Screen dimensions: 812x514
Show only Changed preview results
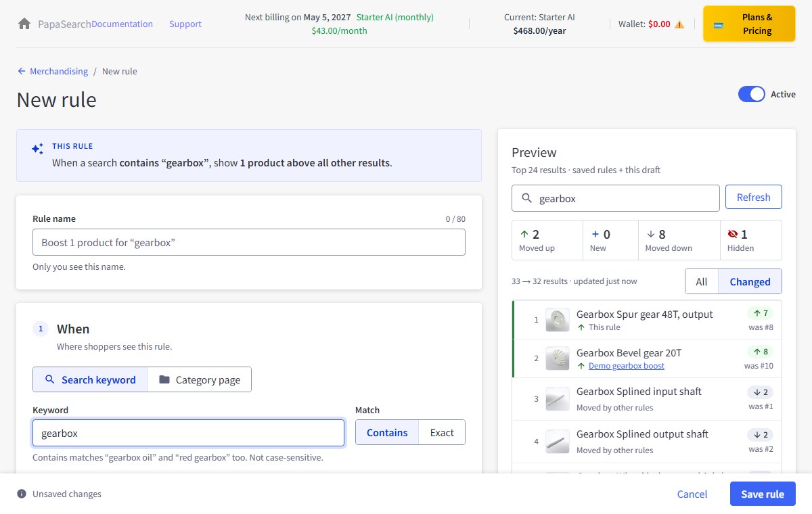(x=750, y=281)
